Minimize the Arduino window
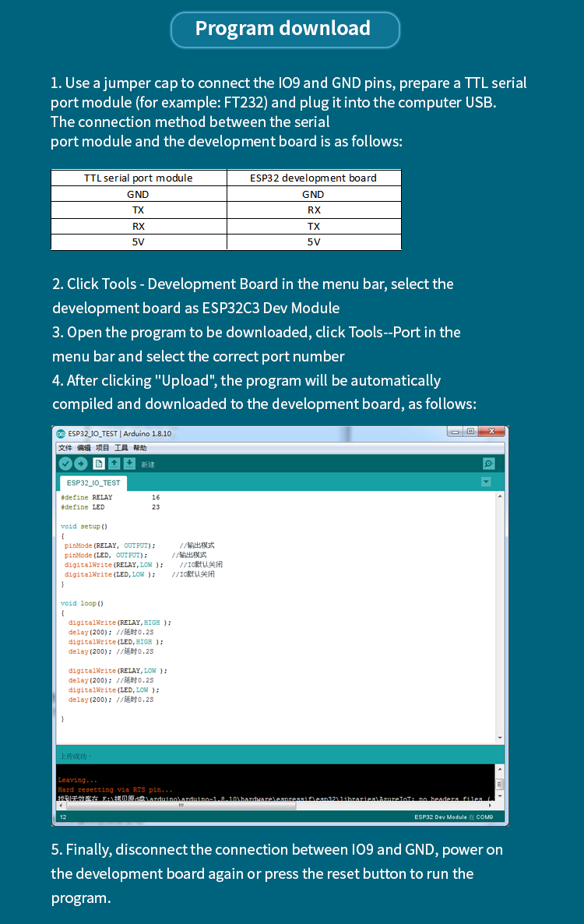This screenshot has height=924, width=584. [455, 432]
